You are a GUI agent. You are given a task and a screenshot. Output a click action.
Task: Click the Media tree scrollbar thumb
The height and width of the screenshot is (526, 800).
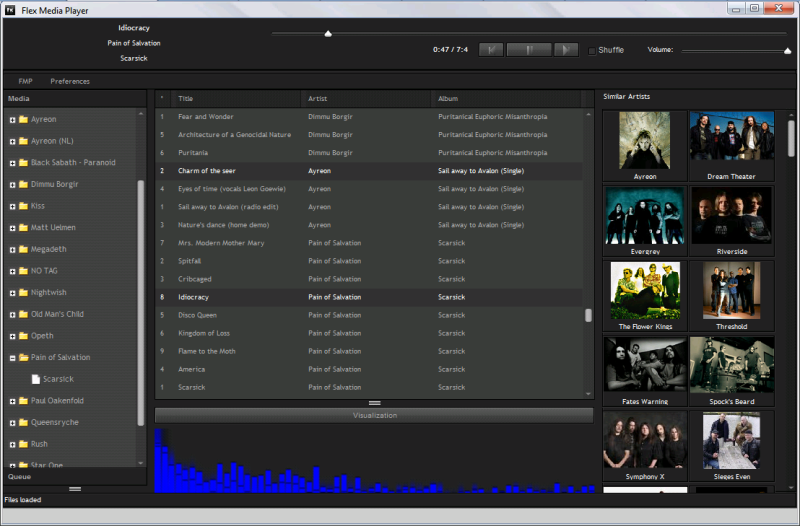click(141, 303)
